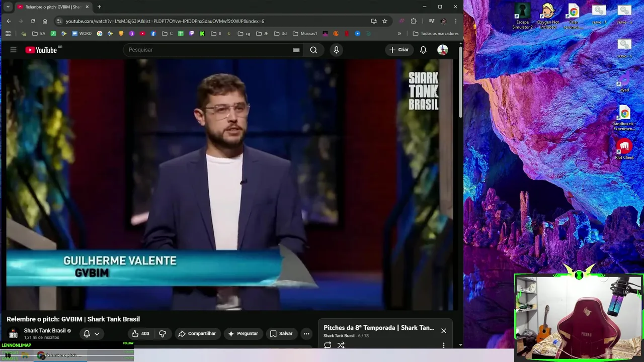This screenshot has height=362, width=644.
Task: Open media controls in Chrome toolbar
Action: click(431, 21)
